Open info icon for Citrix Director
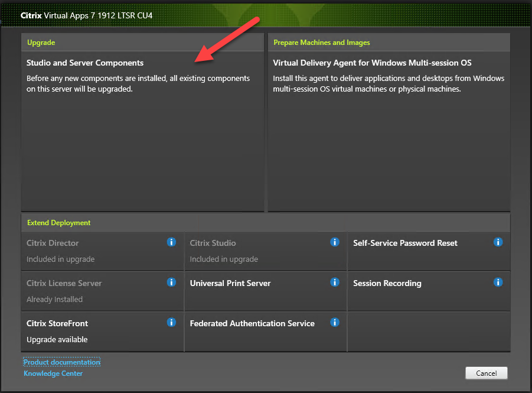This screenshot has width=532, height=393. [171, 242]
